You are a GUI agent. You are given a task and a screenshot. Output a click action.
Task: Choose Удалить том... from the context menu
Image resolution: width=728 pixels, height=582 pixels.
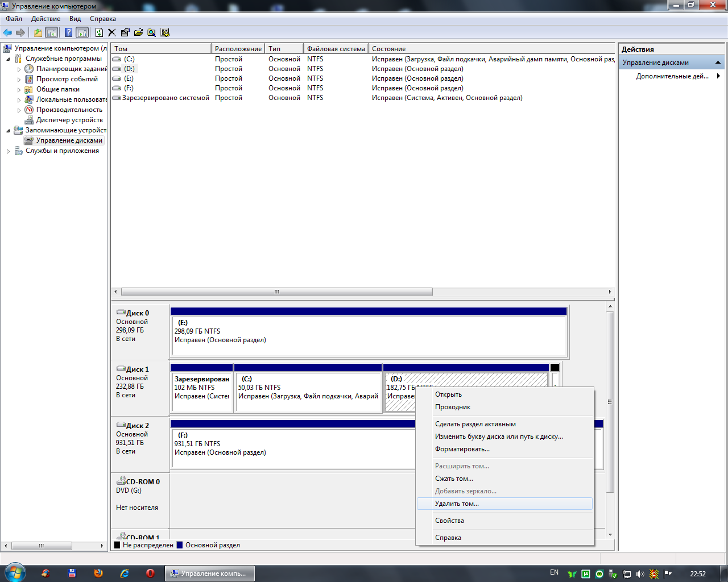click(x=505, y=504)
